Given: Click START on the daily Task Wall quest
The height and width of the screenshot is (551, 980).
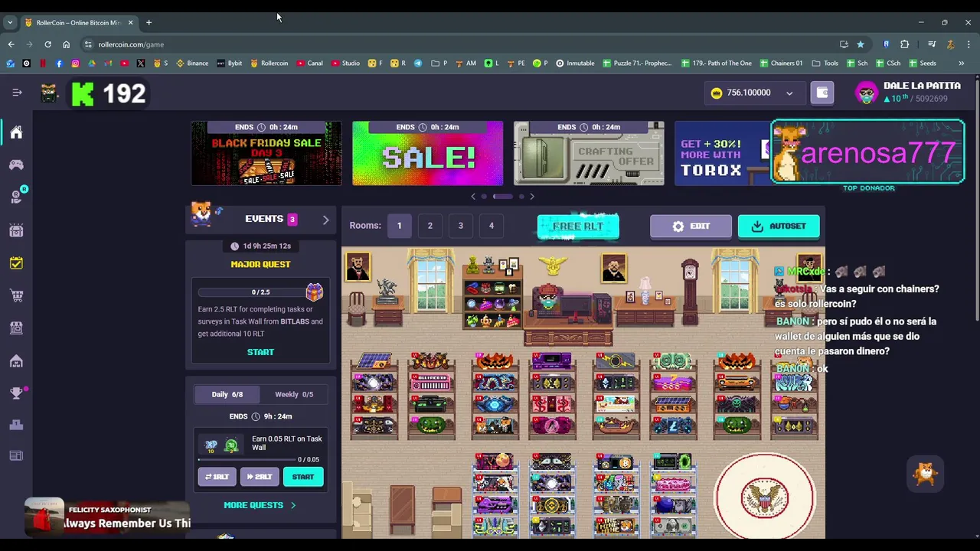Looking at the screenshot, I should tap(303, 477).
